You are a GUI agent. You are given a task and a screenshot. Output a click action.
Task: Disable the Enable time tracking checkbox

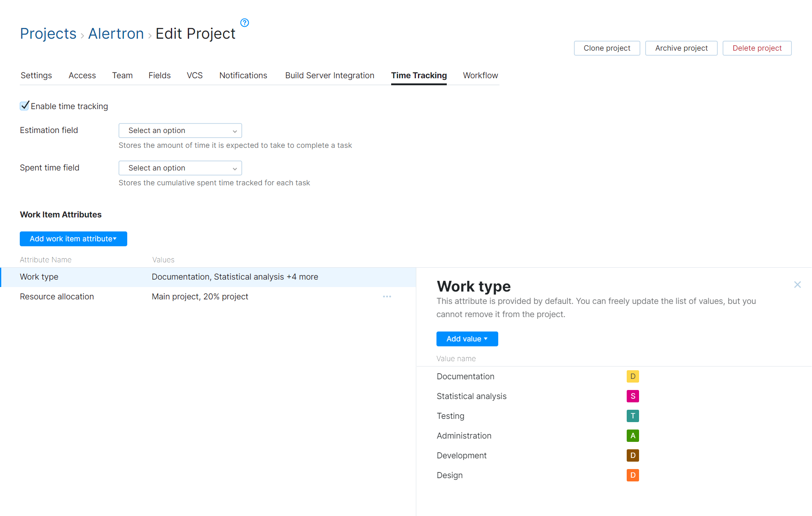coord(24,106)
